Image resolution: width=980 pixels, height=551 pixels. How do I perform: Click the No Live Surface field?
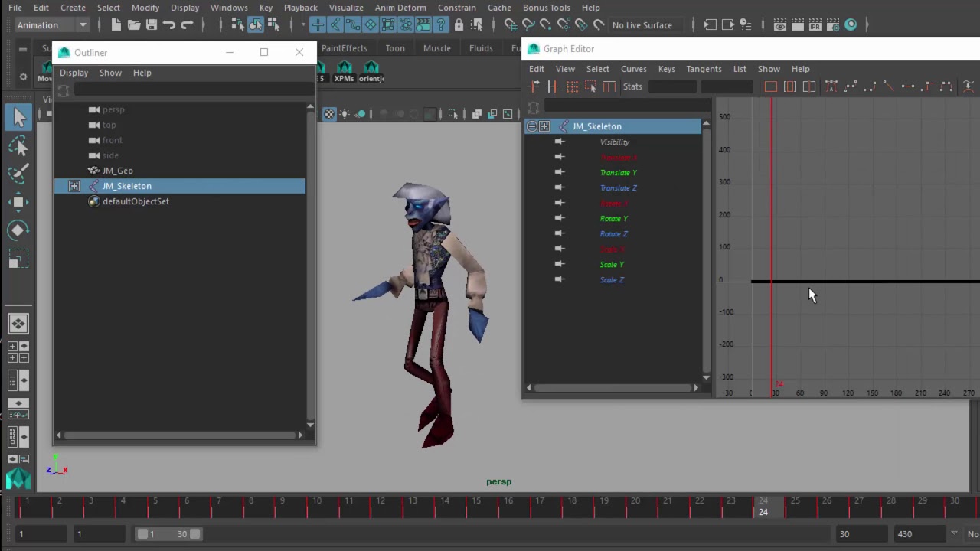tap(642, 25)
